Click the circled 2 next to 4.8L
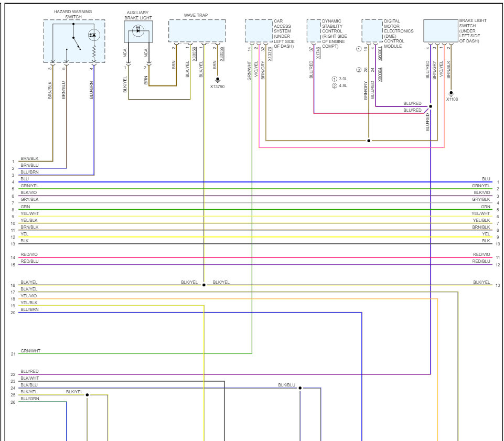 tap(334, 86)
